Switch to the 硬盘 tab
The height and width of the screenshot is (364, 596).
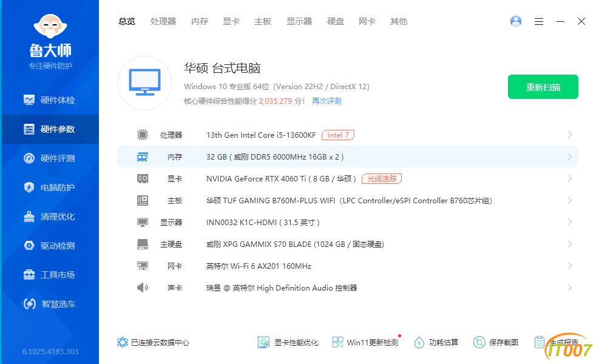tap(335, 21)
